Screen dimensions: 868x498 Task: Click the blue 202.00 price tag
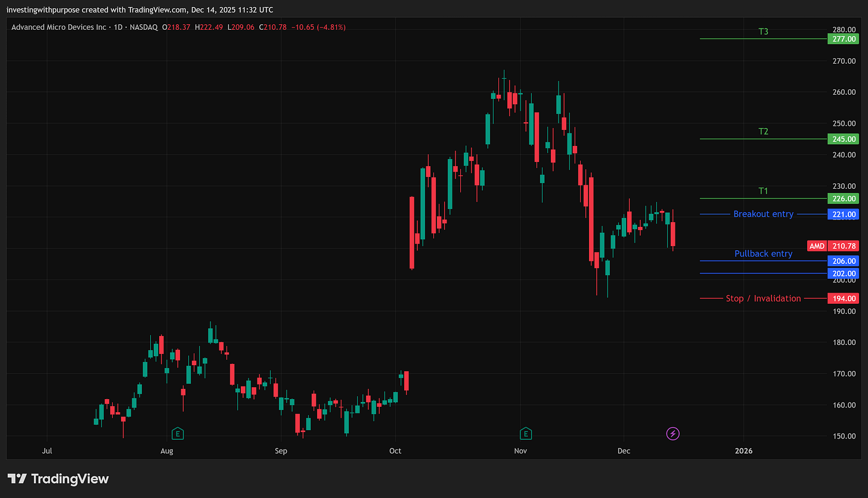coord(843,273)
